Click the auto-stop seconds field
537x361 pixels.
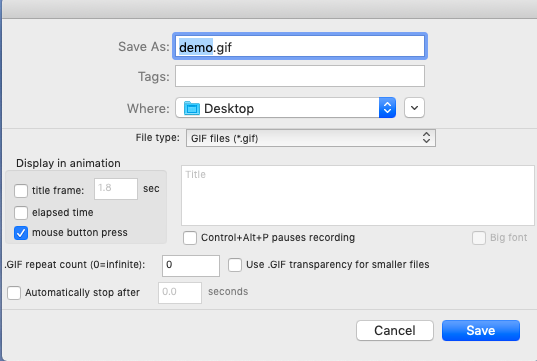[180, 293]
